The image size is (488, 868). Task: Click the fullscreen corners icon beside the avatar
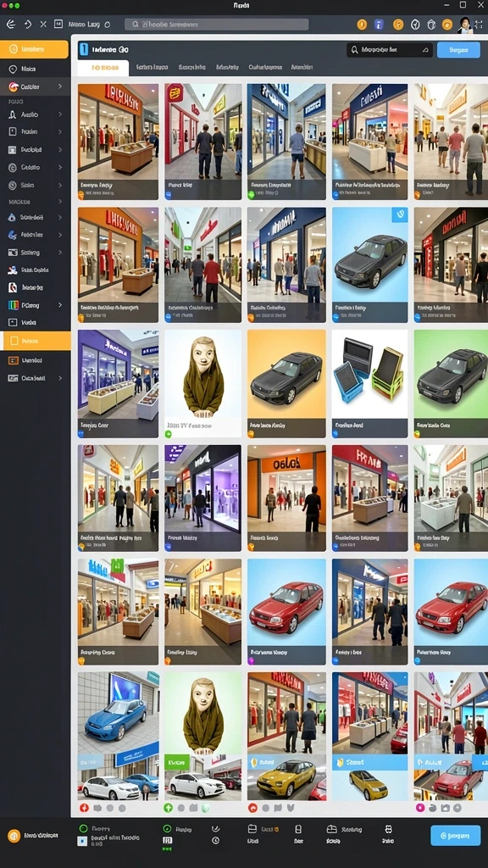[x=480, y=25]
